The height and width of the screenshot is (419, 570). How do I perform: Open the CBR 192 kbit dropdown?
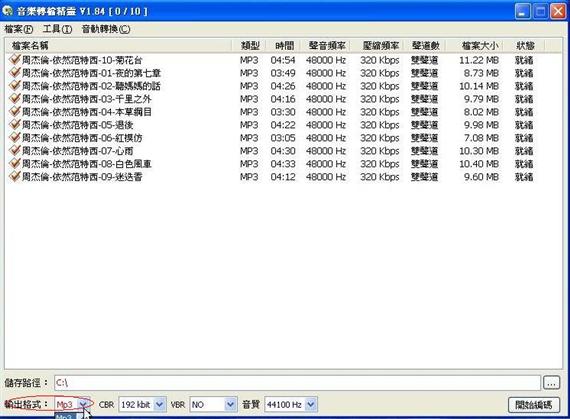click(160, 404)
